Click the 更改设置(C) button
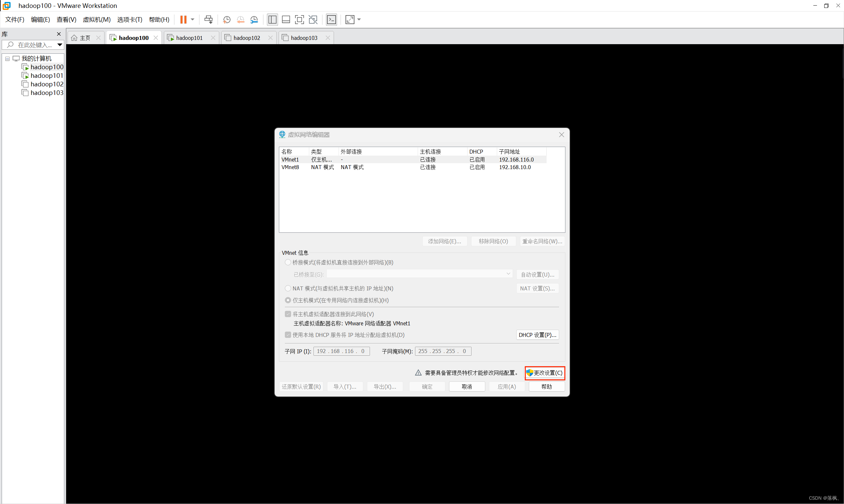 click(x=545, y=373)
